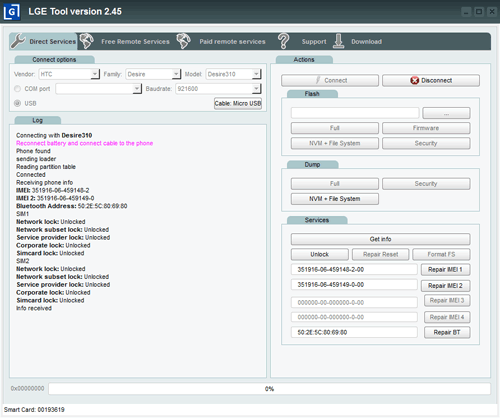Click the red X icon on Disconnect
The height and width of the screenshot is (418, 500).
414,80
